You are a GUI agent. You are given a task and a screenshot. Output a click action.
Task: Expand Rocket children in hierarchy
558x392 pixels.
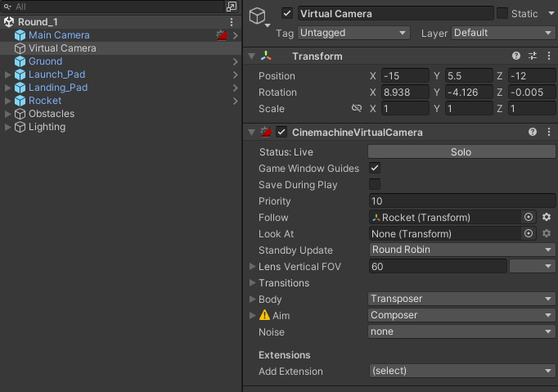pos(7,101)
